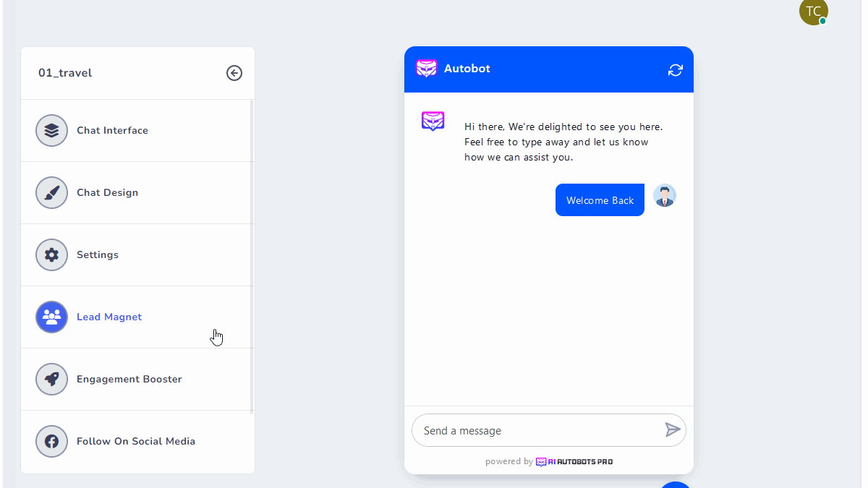Screen dimensions: 868x488
Task: Focus the Send a message field
Action: [x=535, y=431]
